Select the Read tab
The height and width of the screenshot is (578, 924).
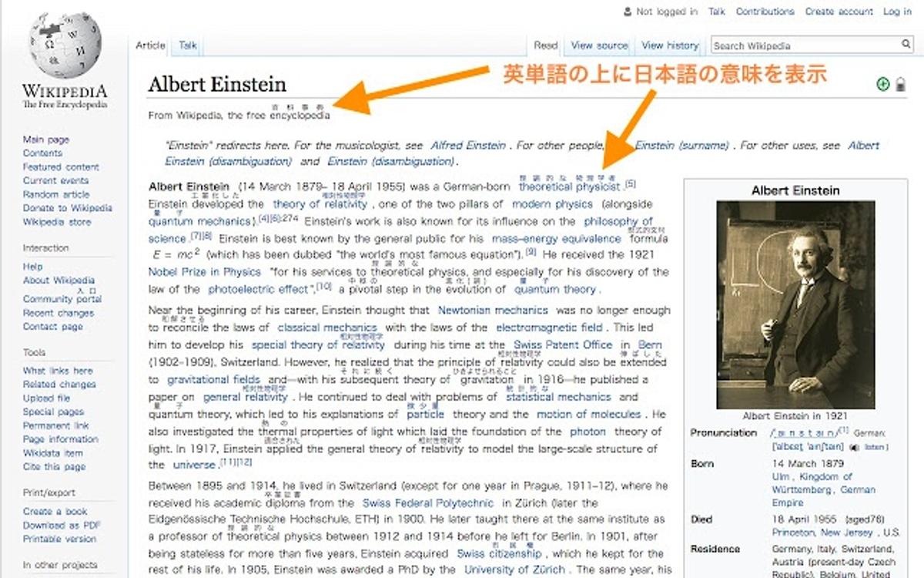[546, 45]
